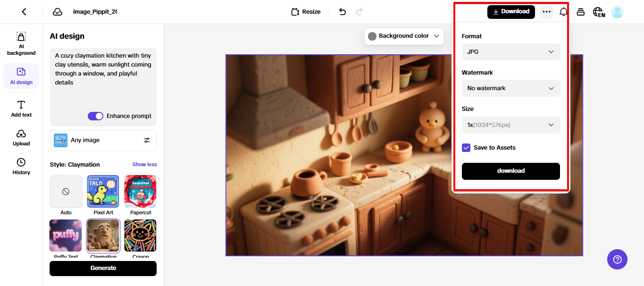Open the Upload panel

point(21,137)
